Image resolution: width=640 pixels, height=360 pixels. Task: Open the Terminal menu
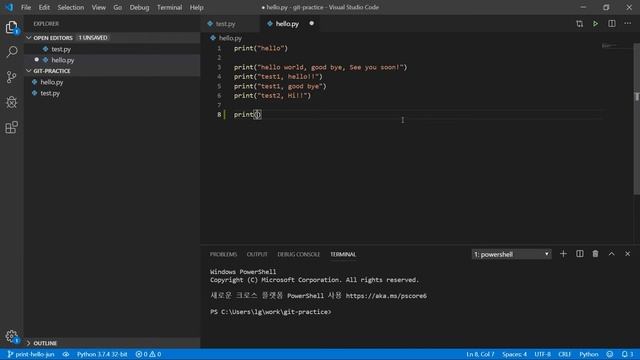click(x=169, y=7)
